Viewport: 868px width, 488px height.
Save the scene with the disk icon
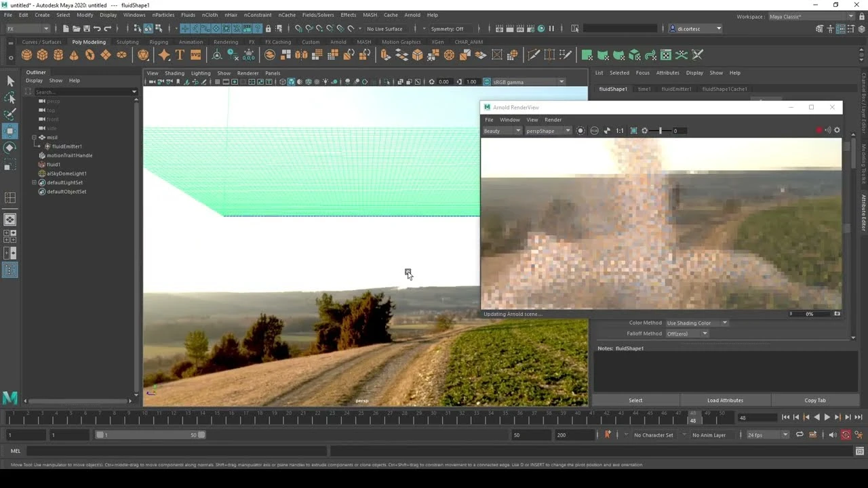coord(86,28)
